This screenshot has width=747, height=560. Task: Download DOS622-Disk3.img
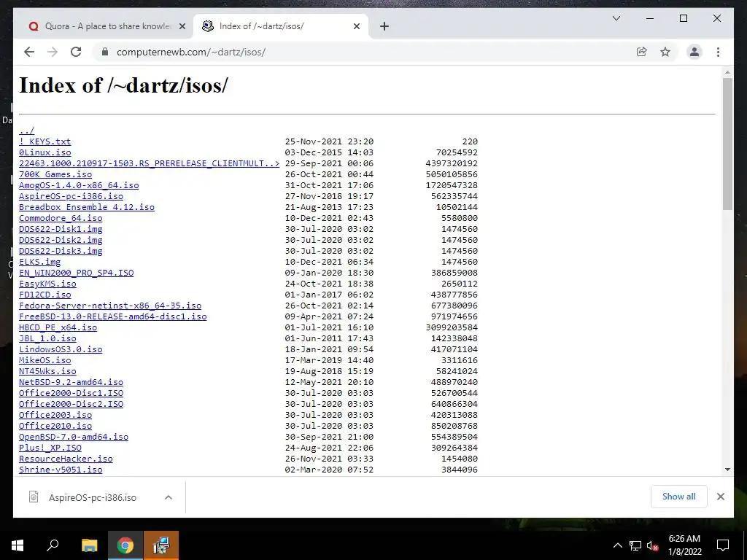[x=61, y=251]
